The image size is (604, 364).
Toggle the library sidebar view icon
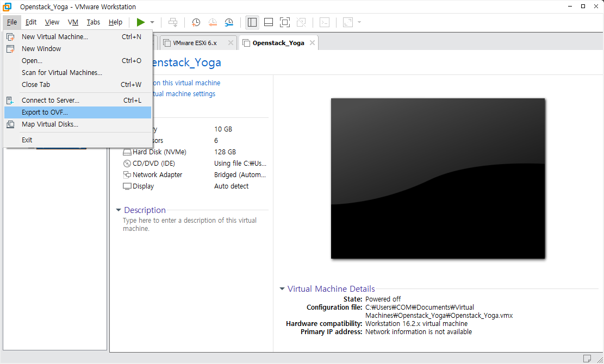point(252,22)
